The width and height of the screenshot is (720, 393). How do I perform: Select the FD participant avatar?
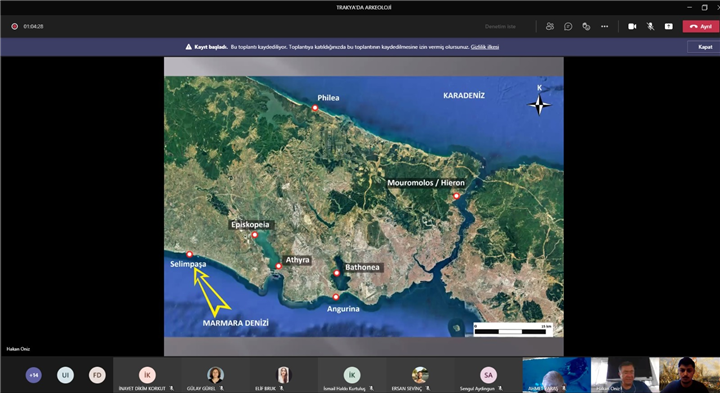point(97,375)
